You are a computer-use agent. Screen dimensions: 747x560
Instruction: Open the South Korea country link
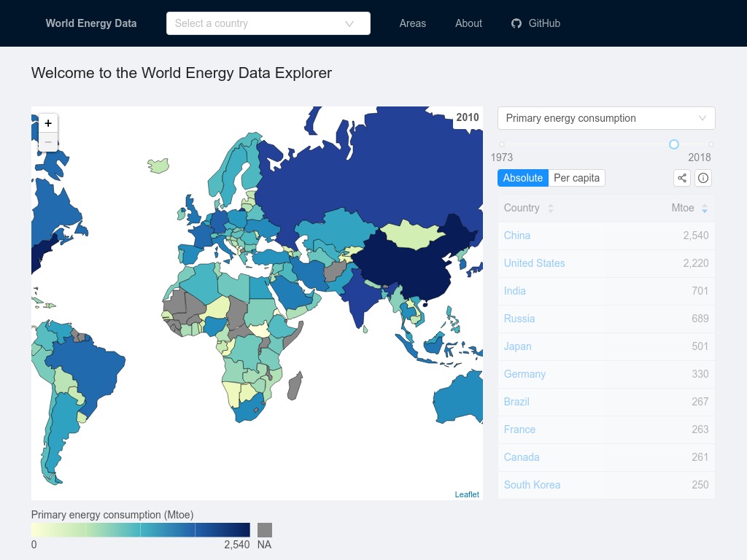[532, 485]
